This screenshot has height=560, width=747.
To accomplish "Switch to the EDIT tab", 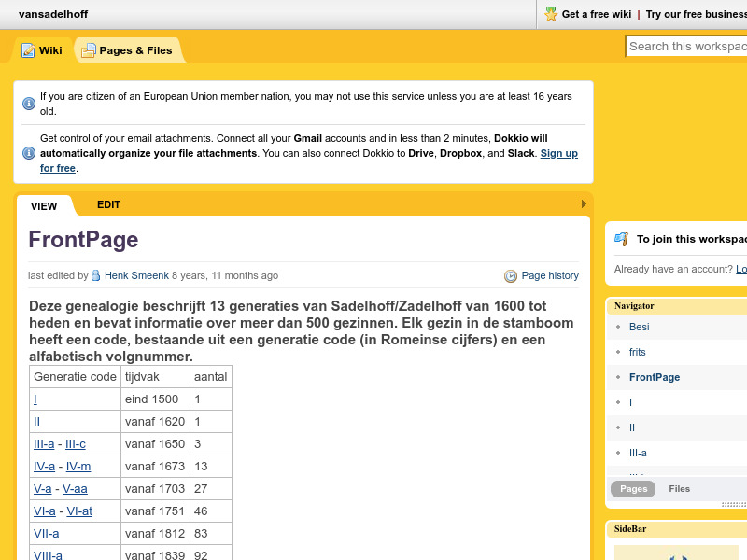I will 108,205.
